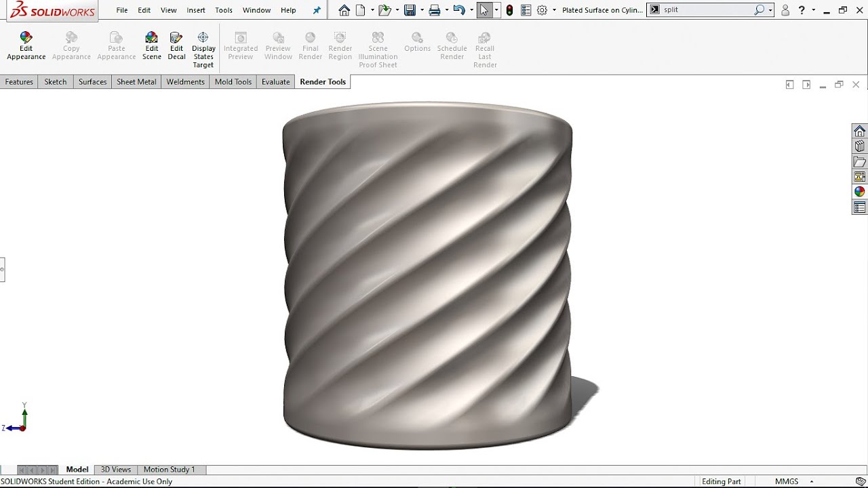Open Edit Scene tool

(152, 46)
